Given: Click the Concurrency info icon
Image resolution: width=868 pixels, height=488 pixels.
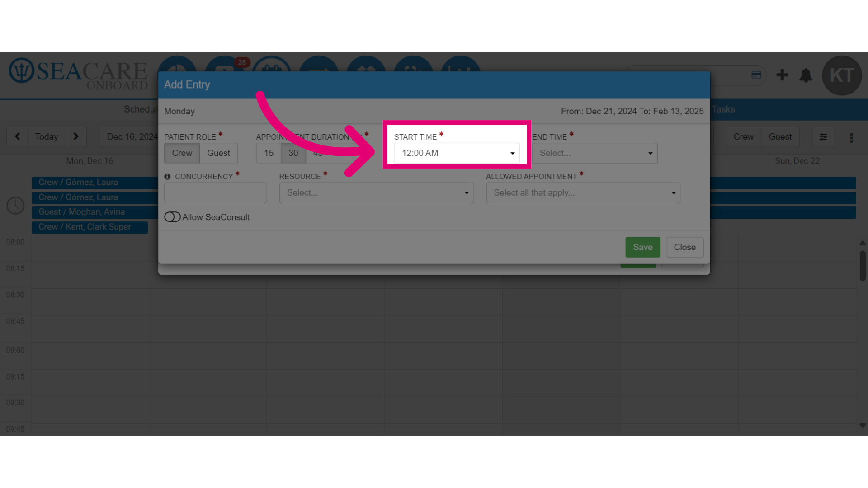Looking at the screenshot, I should 167,177.
